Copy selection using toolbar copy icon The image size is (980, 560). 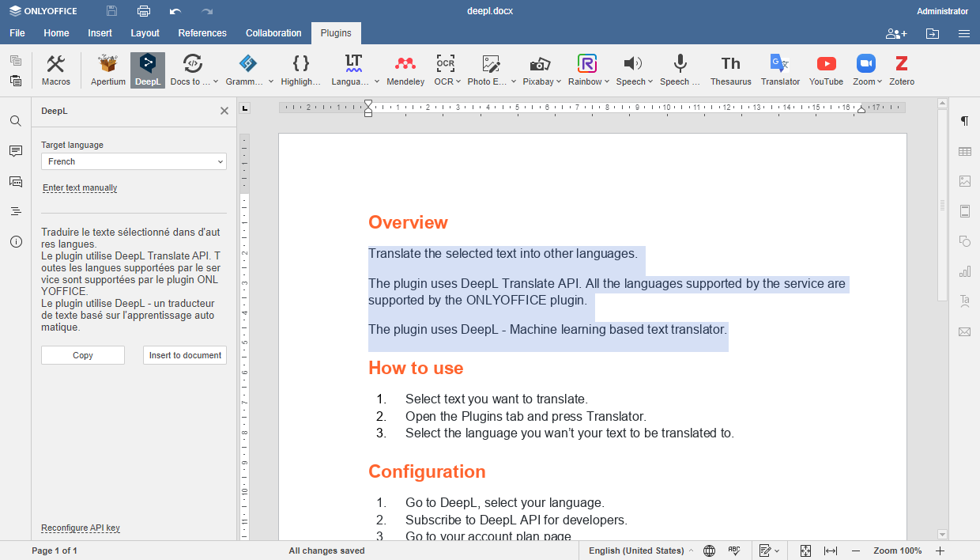pyautogui.click(x=16, y=61)
